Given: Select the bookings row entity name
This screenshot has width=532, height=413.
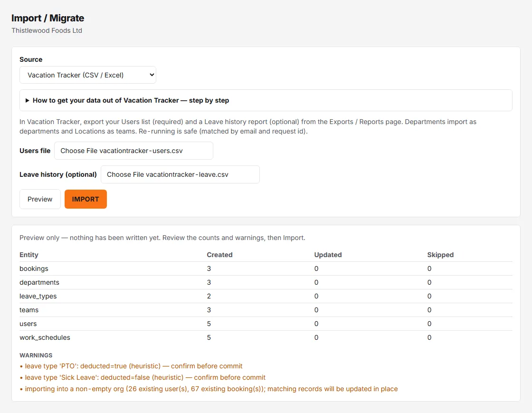Looking at the screenshot, I should (34, 269).
